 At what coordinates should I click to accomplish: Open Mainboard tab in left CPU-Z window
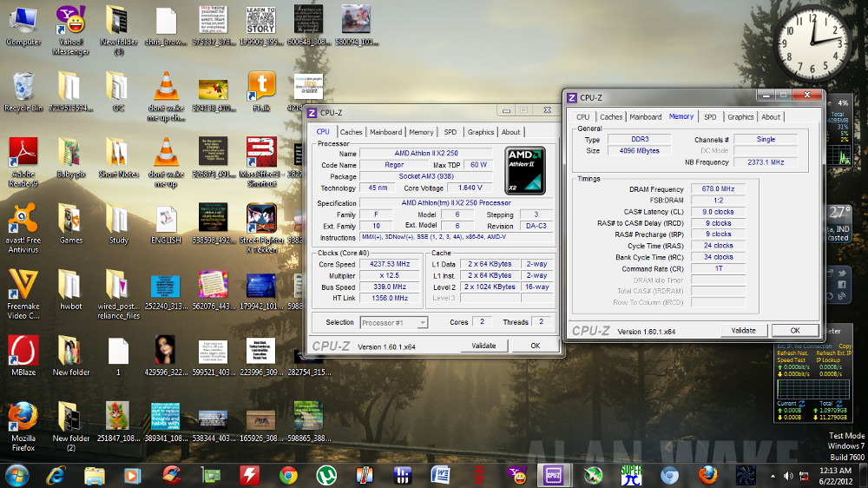pos(386,132)
